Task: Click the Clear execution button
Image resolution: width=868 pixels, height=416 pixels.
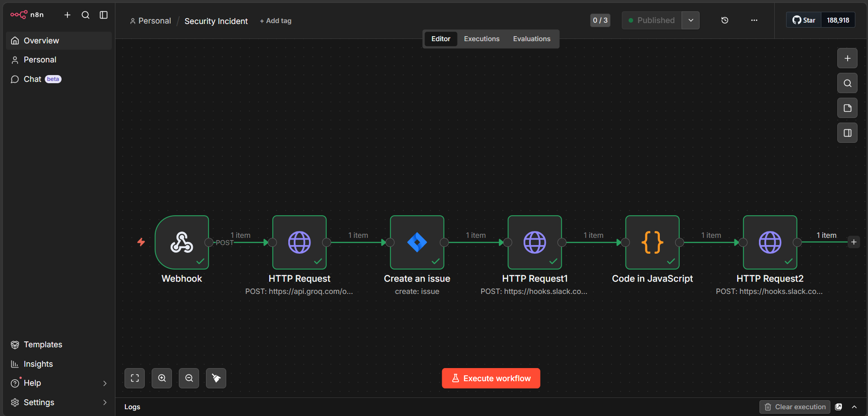Action: [795, 407]
